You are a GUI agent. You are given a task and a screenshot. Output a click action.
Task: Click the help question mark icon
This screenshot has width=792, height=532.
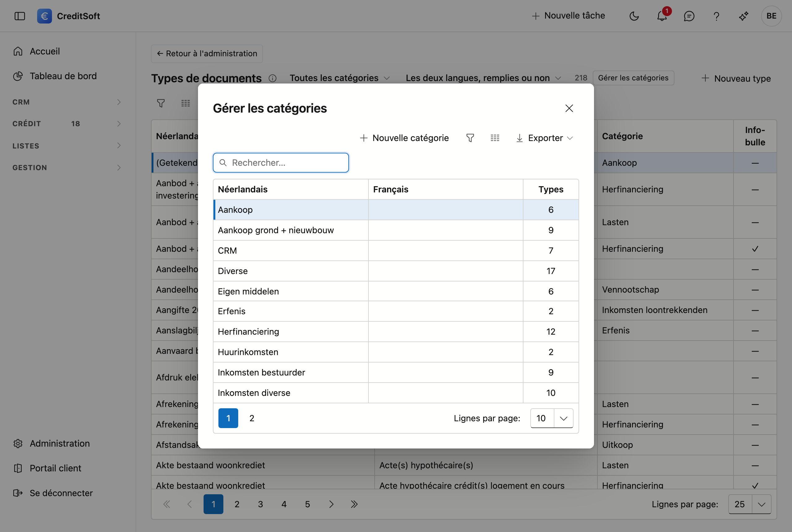(x=716, y=16)
